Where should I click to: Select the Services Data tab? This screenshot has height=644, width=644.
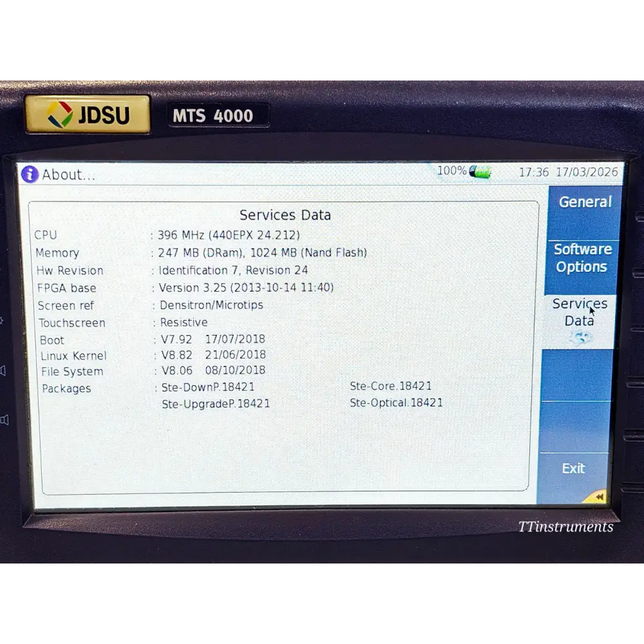[579, 322]
